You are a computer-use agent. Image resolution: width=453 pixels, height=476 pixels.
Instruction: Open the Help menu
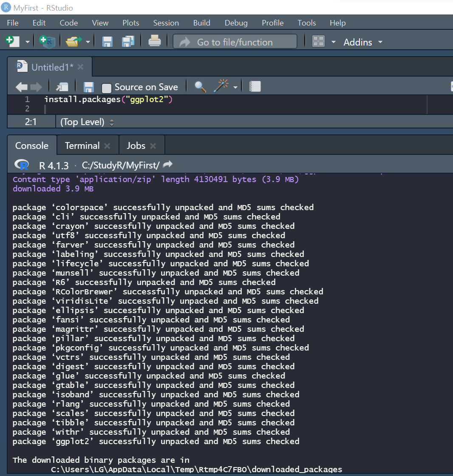point(338,23)
